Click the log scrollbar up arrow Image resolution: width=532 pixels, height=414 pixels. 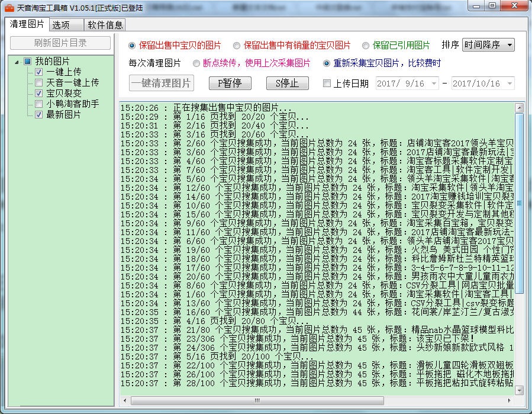pos(519,108)
